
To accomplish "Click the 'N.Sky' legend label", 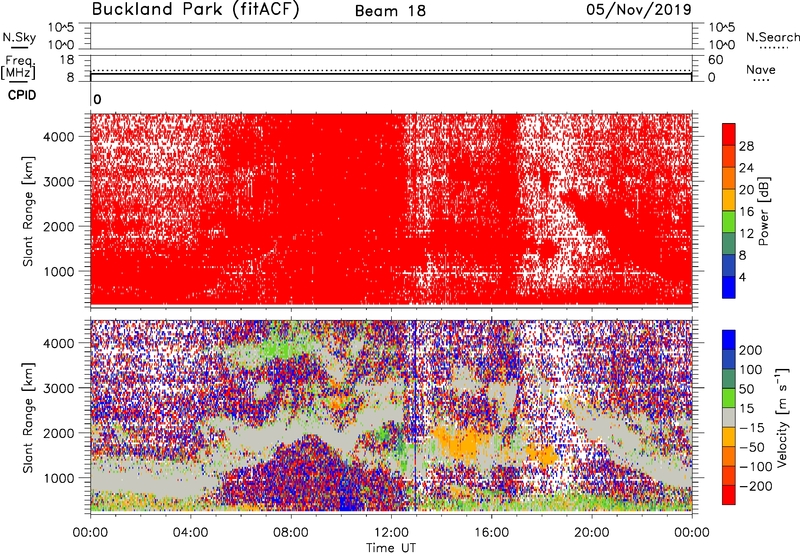I will pyautogui.click(x=19, y=37).
